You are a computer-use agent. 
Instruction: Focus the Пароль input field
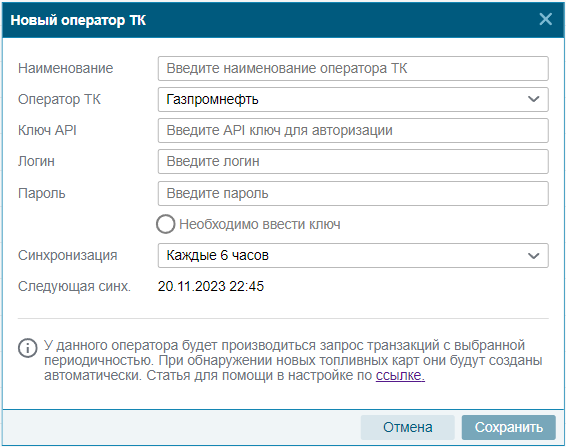coord(353,194)
